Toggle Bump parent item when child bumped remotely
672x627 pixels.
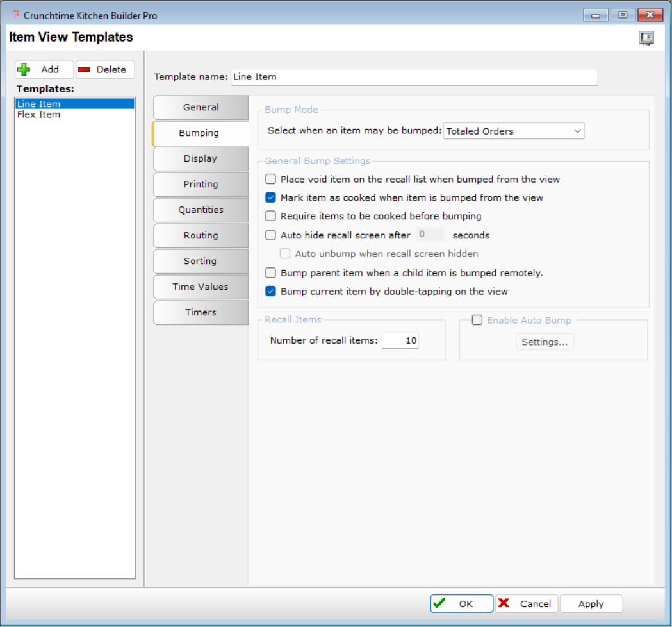[270, 272]
